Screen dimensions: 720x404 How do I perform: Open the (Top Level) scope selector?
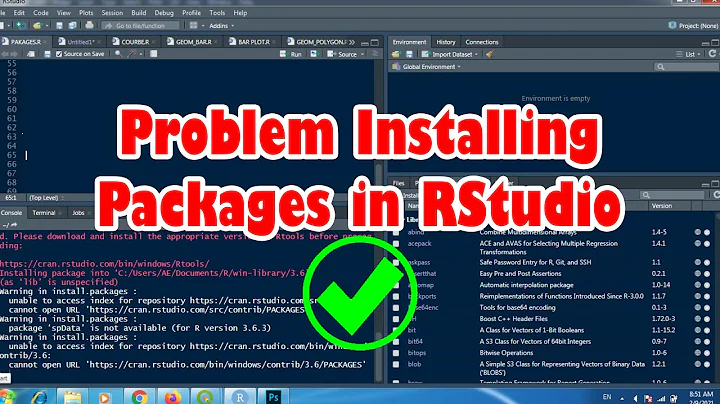pyautogui.click(x=46, y=198)
